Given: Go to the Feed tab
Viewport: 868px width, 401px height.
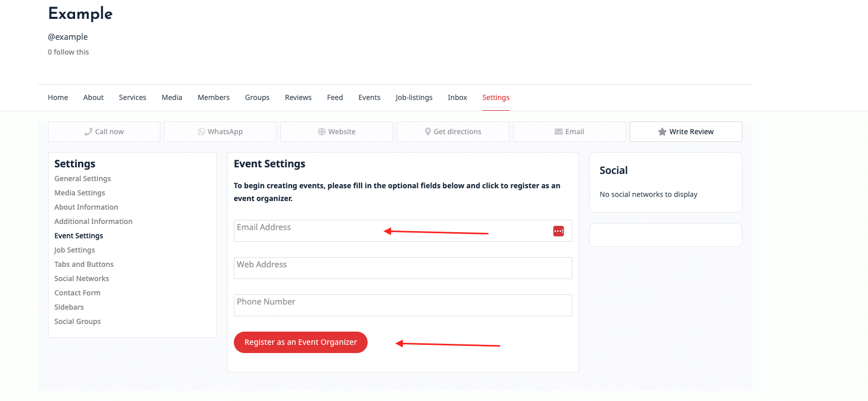Looking at the screenshot, I should (335, 97).
